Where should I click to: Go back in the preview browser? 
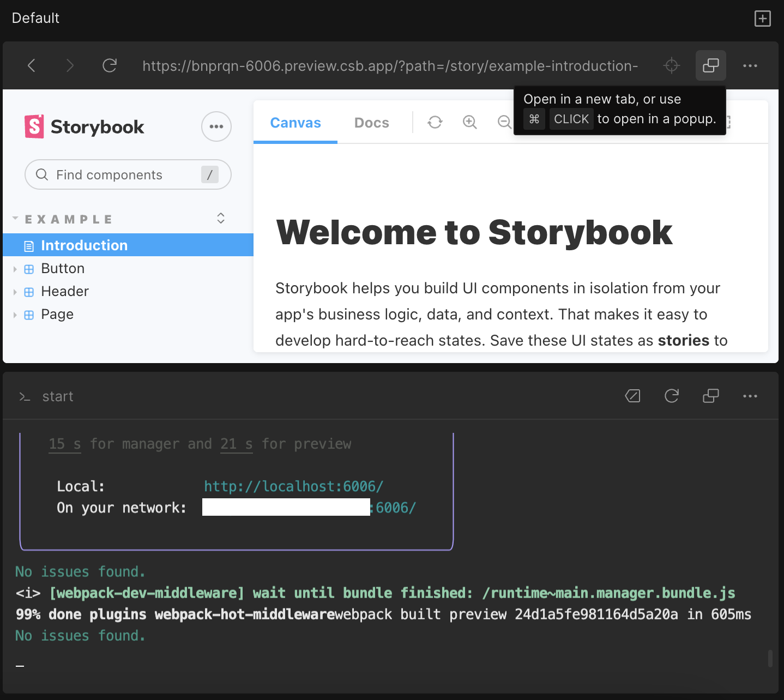pos(32,66)
